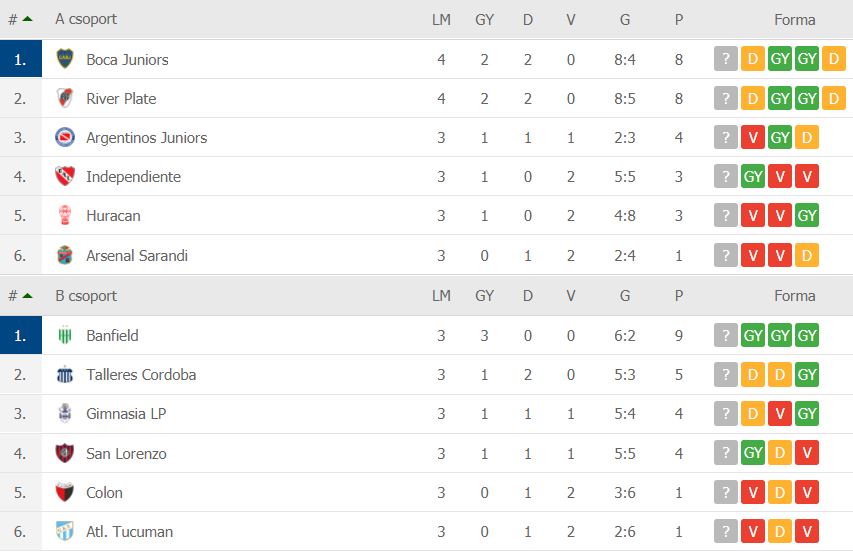Click Boca Juniors' last orange D form badge
Screen dimensions: 853x552
click(834, 59)
